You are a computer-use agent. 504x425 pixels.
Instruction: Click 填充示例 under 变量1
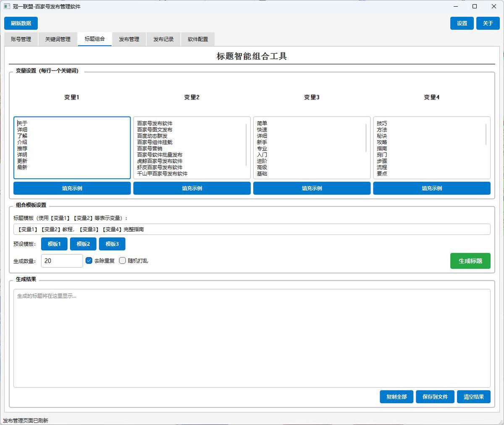[x=72, y=188]
